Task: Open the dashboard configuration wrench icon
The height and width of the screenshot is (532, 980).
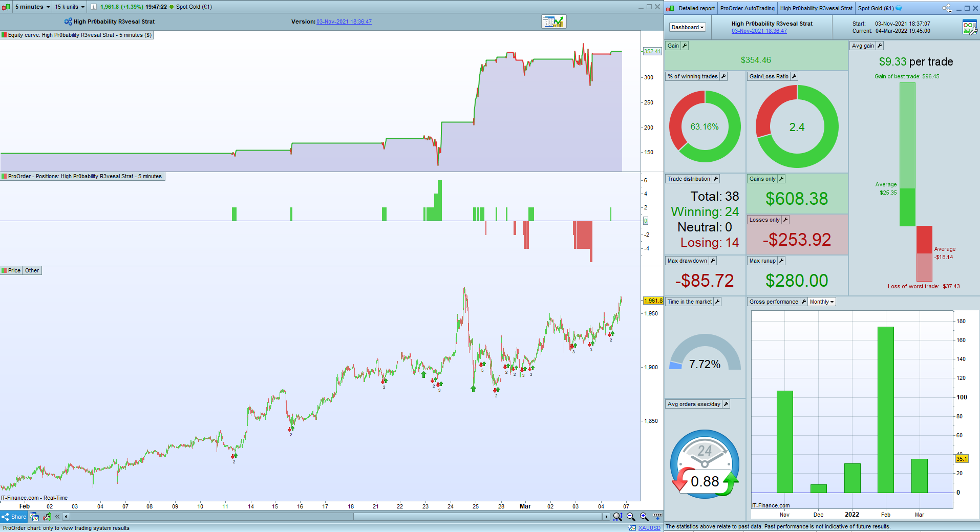Action: click(969, 27)
